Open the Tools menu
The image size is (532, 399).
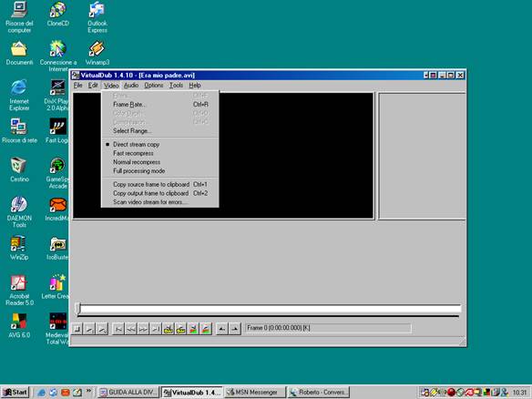click(176, 85)
